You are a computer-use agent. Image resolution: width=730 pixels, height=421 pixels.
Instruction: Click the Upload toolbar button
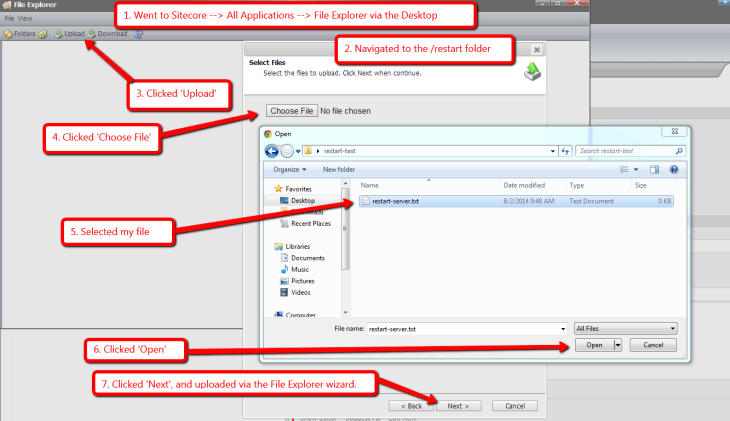point(70,34)
